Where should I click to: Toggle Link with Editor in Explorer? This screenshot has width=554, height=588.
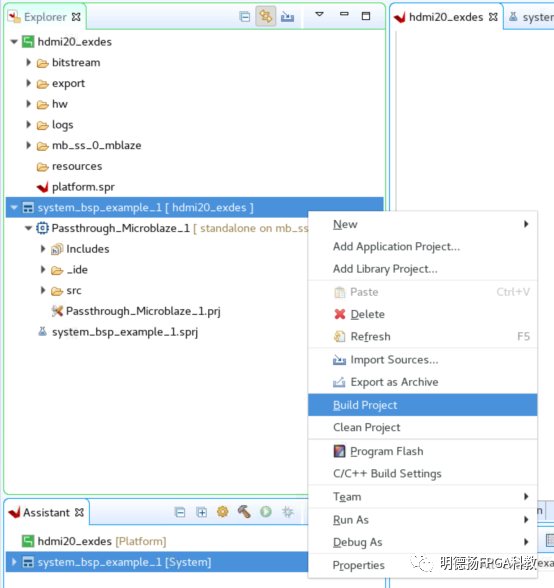(266, 16)
